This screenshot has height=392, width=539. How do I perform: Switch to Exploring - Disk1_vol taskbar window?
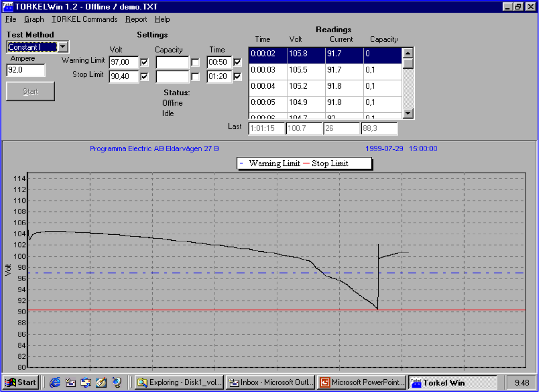coord(178,383)
